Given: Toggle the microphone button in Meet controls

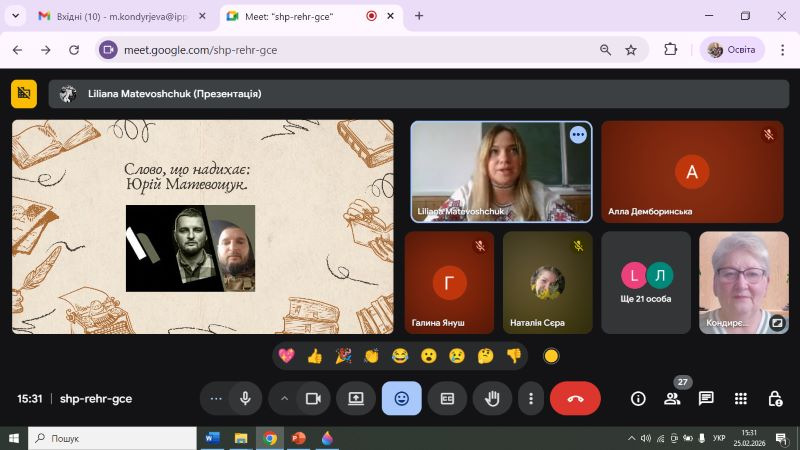Looking at the screenshot, I should (245, 398).
